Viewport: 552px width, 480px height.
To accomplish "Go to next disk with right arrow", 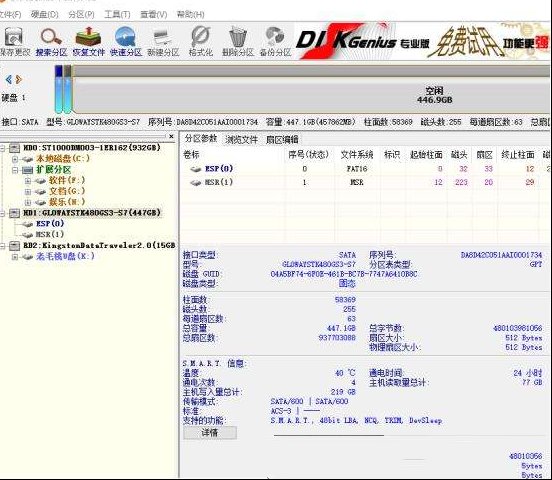I will point(18,79).
